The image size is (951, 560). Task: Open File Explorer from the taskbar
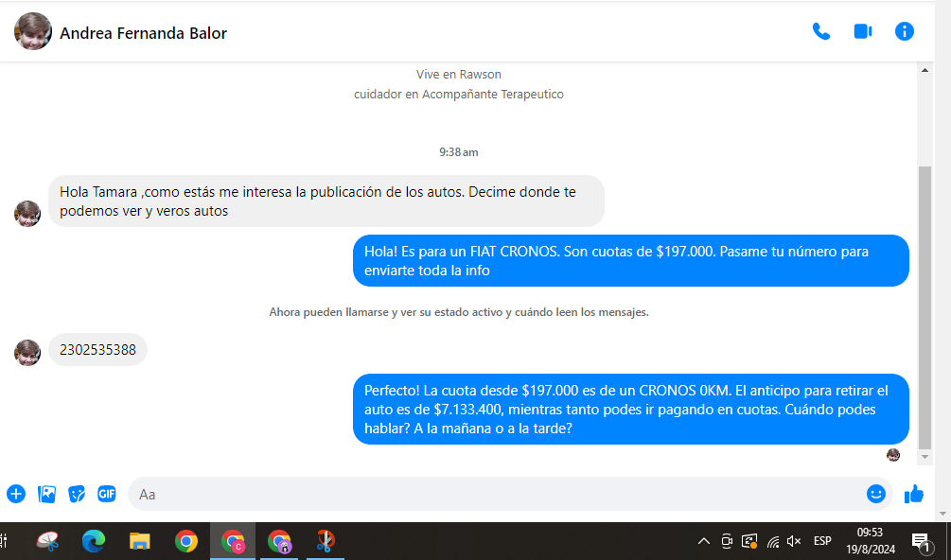point(140,541)
